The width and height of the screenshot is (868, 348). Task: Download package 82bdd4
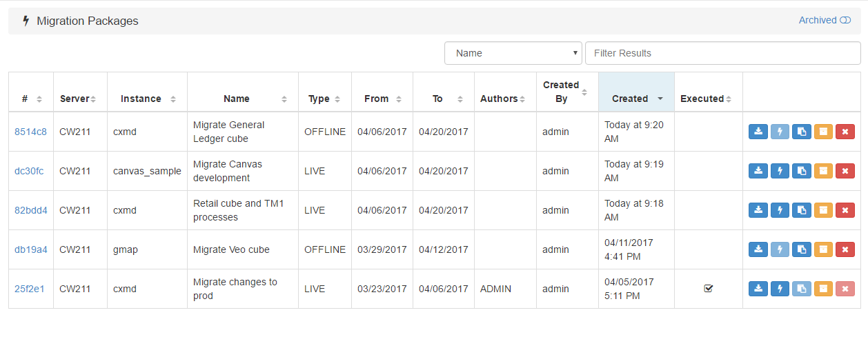[758, 210]
